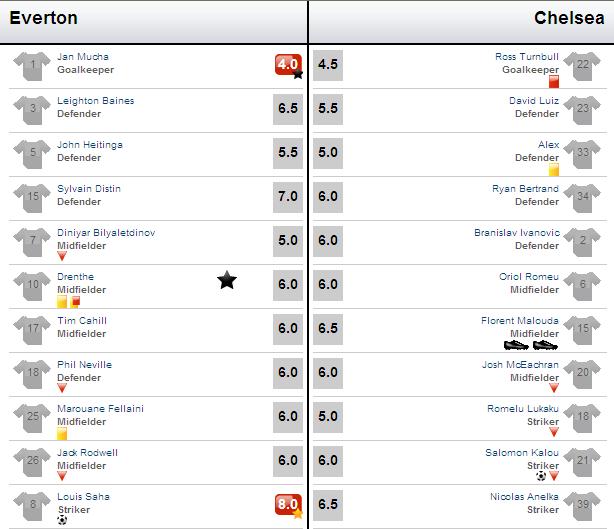Click Drenthe's second yellow/red card icon

(75, 302)
